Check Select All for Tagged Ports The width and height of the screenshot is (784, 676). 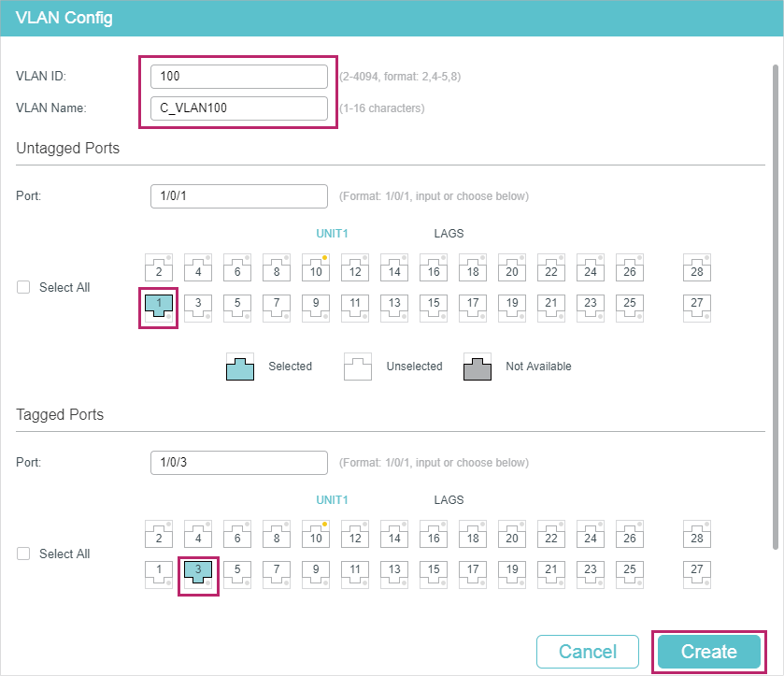point(23,554)
